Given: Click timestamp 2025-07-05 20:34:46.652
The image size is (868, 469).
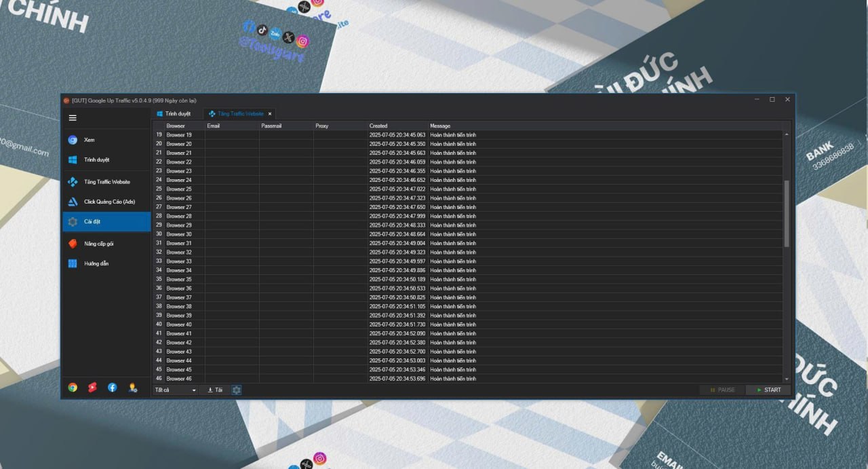Looking at the screenshot, I should click(x=397, y=180).
